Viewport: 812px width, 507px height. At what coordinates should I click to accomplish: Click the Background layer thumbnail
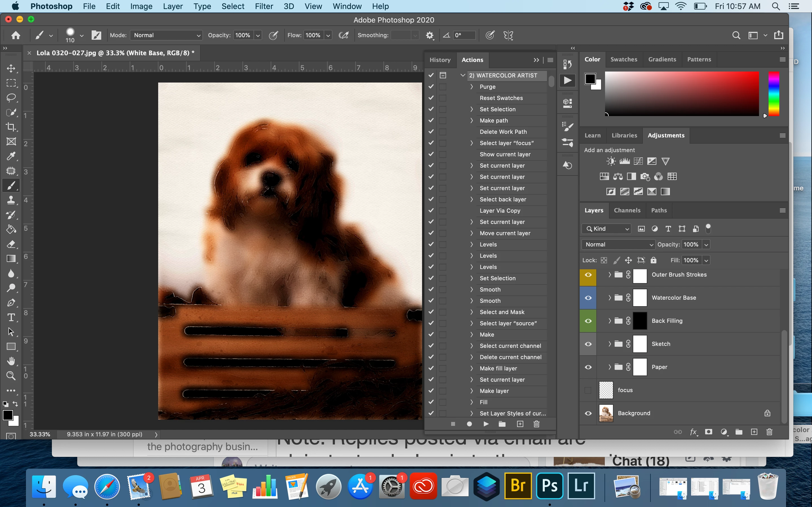[x=606, y=413]
